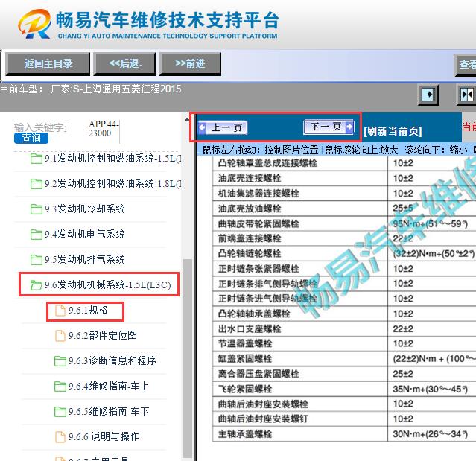
Task: Click the open folder icon beside 9.6发动机机械系统
Action: pyautogui.click(x=36, y=285)
